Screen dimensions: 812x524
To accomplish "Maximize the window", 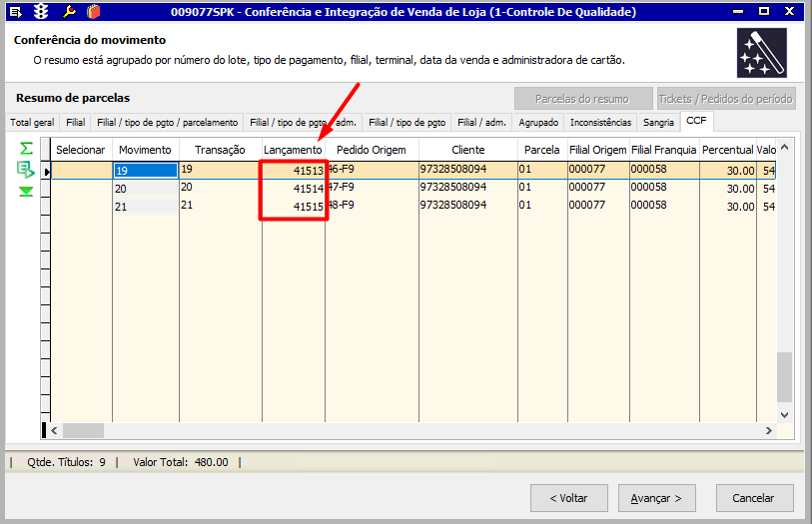I will pos(764,11).
